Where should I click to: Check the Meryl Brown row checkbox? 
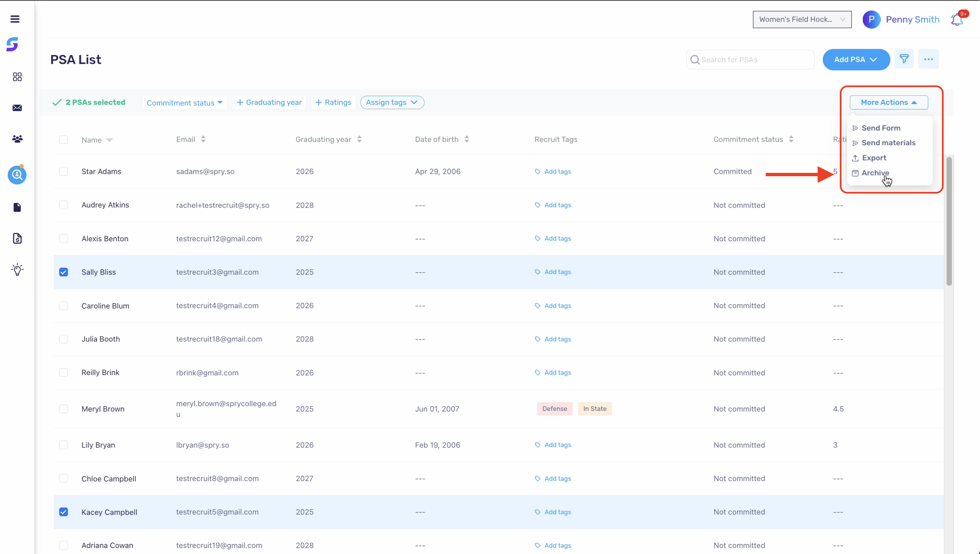pos(63,408)
